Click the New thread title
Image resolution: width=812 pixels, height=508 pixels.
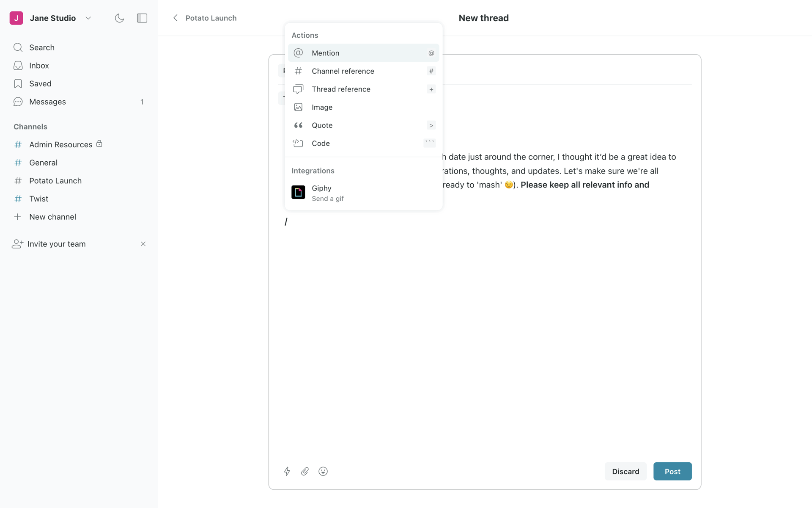[484, 18]
